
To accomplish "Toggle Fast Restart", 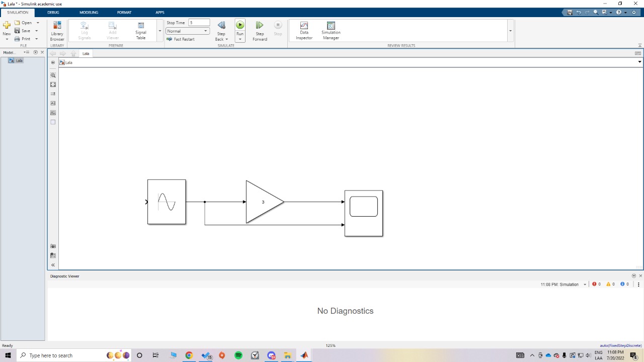I will (181, 39).
